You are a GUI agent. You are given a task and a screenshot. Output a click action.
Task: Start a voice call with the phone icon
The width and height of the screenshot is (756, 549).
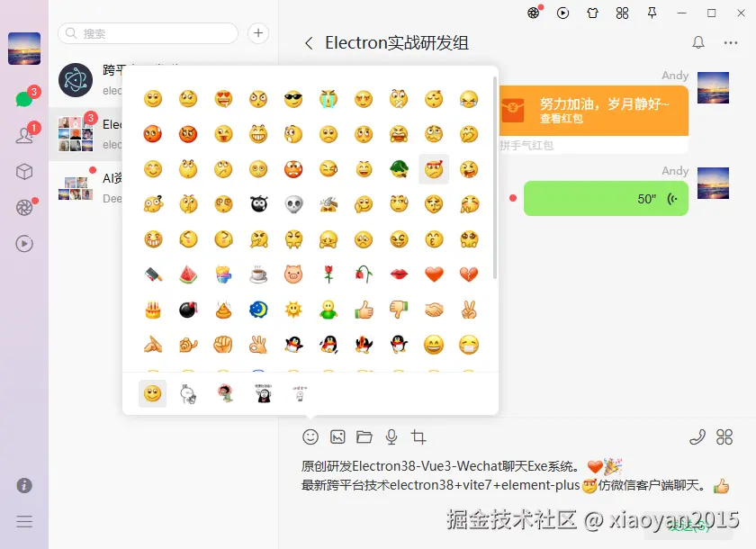(x=697, y=436)
